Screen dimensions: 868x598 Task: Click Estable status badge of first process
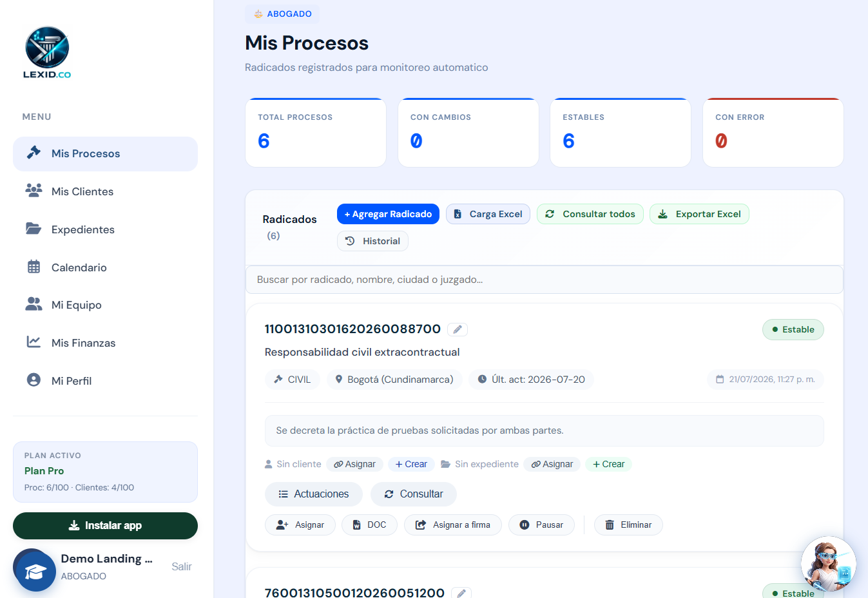click(793, 329)
